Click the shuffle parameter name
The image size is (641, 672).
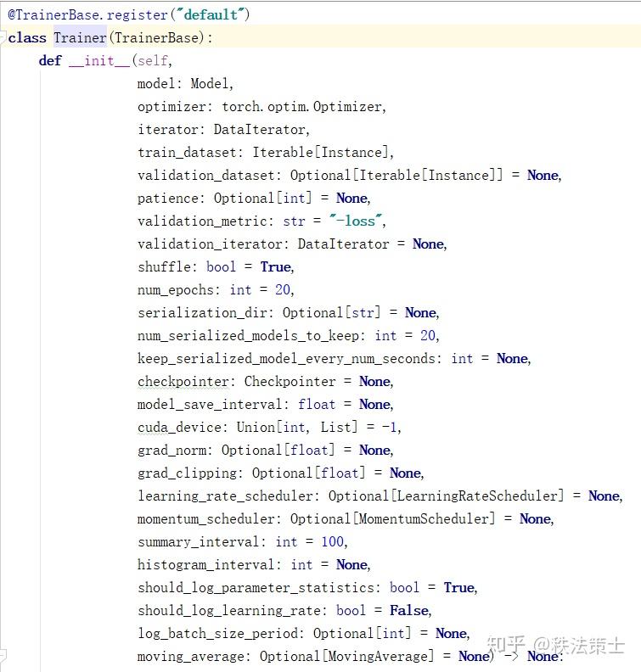pyautogui.click(x=164, y=267)
